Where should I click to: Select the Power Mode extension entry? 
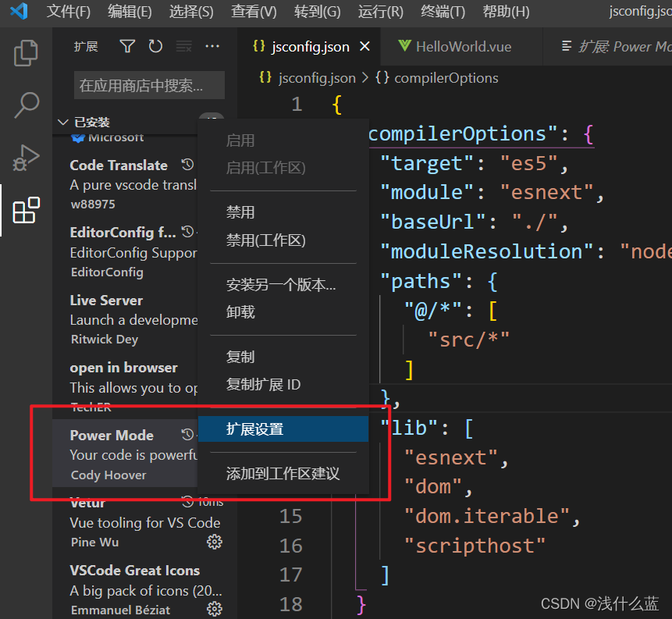[x=124, y=454]
